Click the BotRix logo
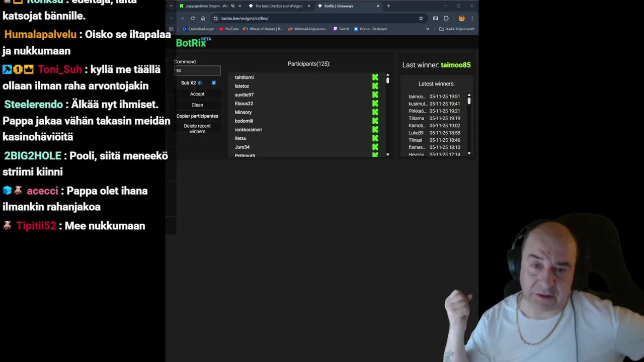The image size is (644, 362). (193, 43)
